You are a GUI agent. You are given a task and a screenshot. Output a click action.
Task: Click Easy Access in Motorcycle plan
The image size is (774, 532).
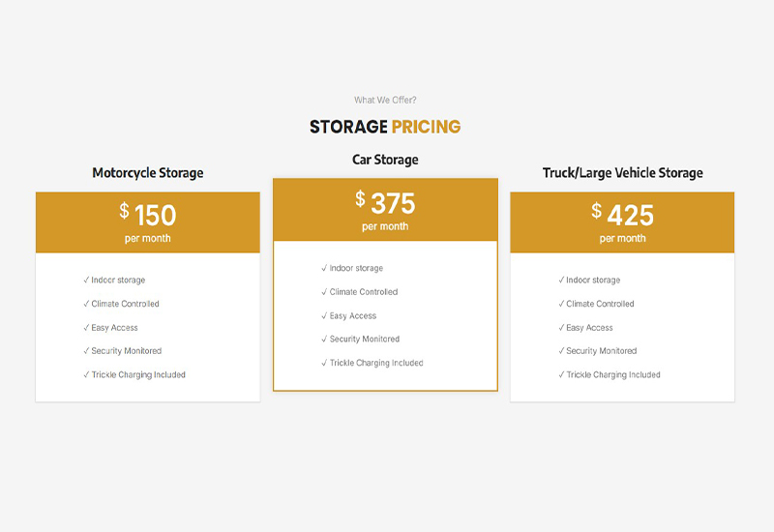click(x=114, y=328)
